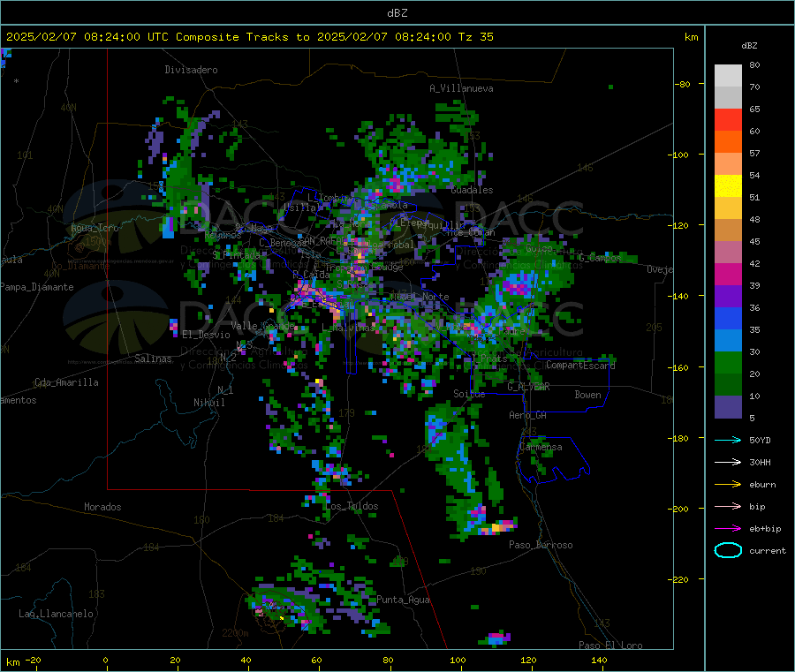Click the 'Valle_Grande' map label
The image size is (795, 672).
[x=262, y=326]
